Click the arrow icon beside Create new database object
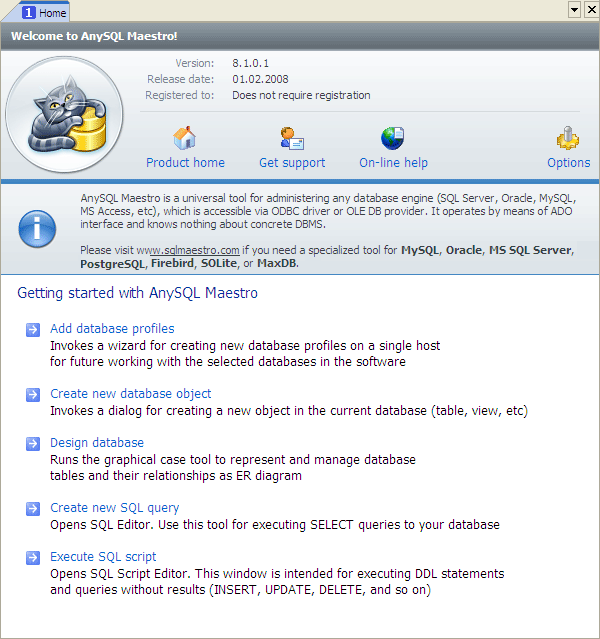Screen dimensions: 600x639 (33, 394)
